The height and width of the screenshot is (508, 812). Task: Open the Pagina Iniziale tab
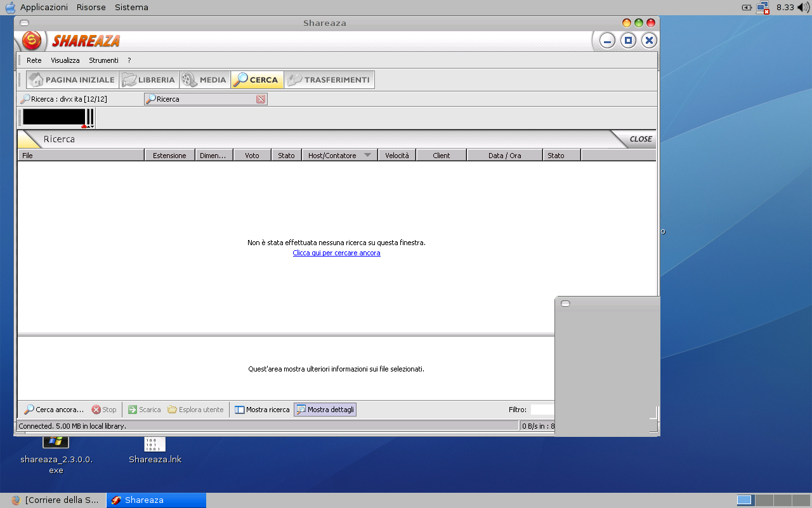[x=73, y=80]
